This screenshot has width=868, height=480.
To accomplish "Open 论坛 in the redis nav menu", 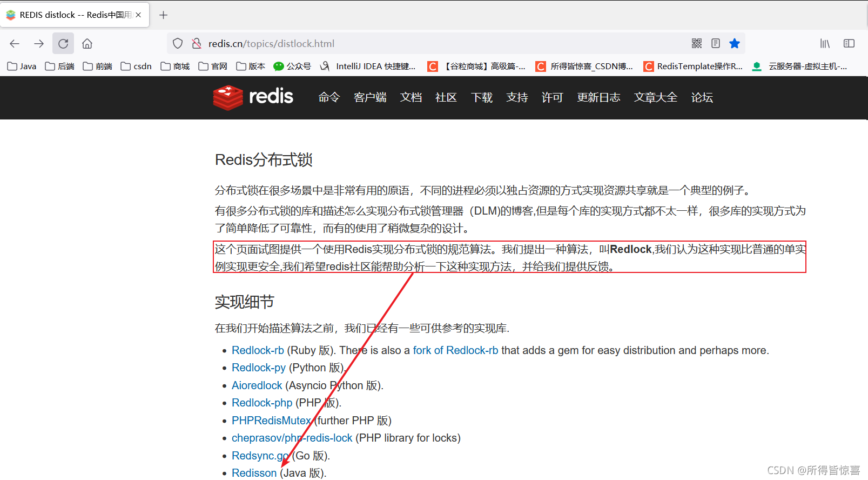I will pyautogui.click(x=702, y=97).
